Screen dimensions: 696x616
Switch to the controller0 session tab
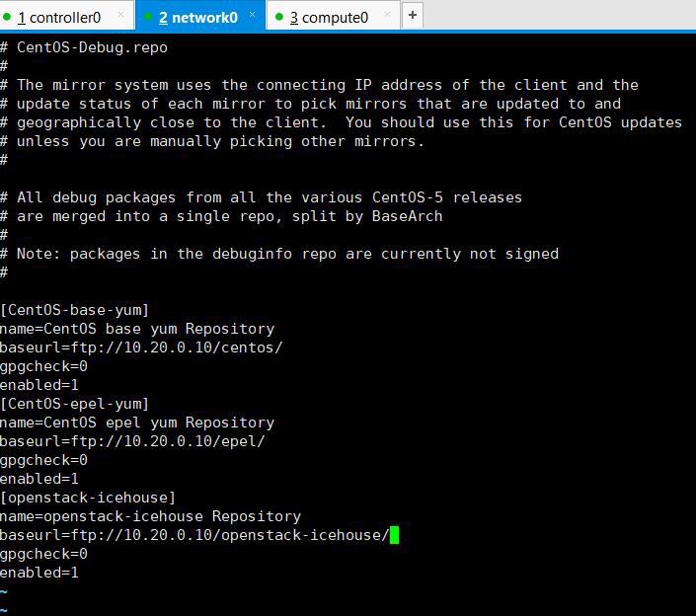(66, 16)
